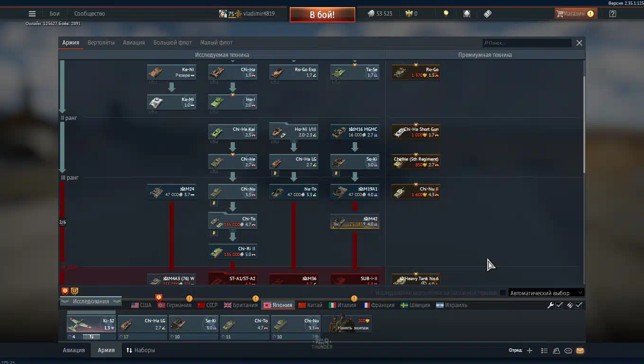Screen dimensions: 644x364
Task: Click the silver lions currency 53 523
Action: click(380, 14)
